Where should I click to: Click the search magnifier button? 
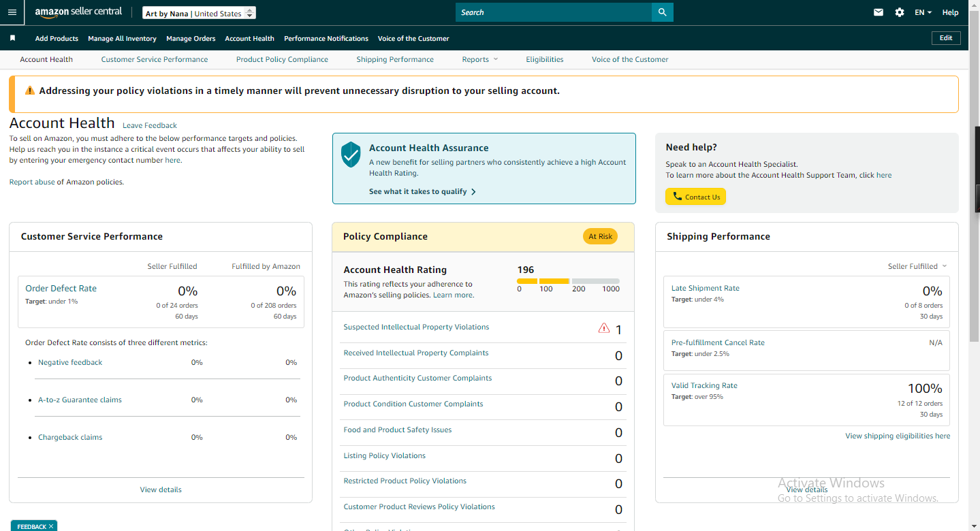pos(662,12)
